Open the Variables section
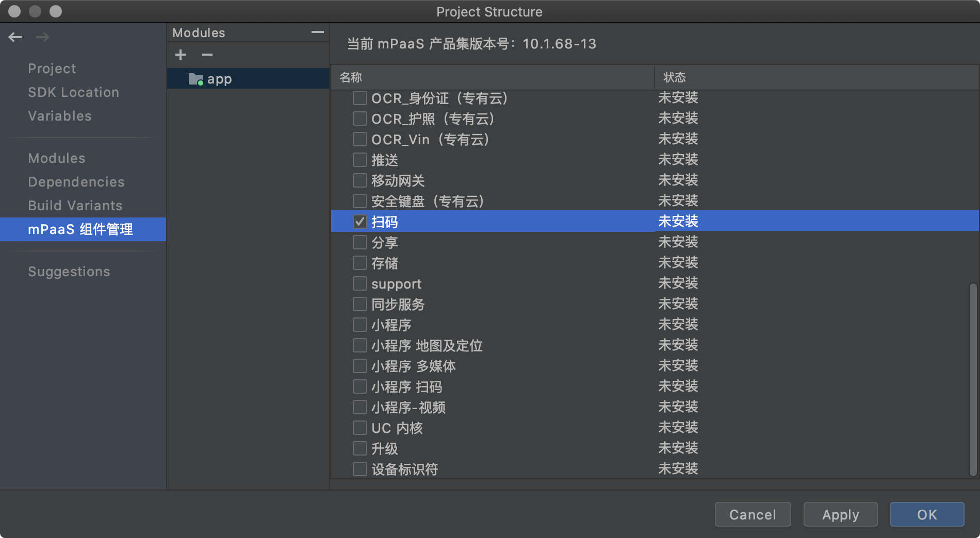Image resolution: width=980 pixels, height=538 pixels. click(x=59, y=116)
